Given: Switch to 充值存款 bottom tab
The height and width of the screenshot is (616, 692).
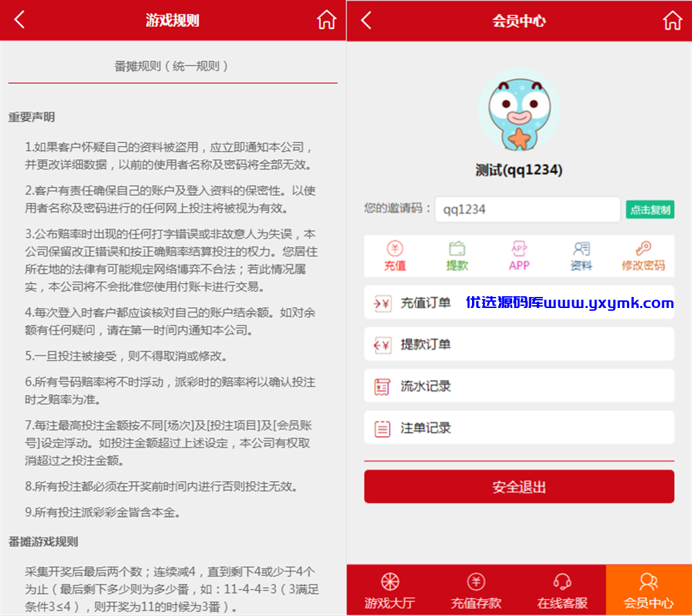Looking at the screenshot, I should coord(476,590).
